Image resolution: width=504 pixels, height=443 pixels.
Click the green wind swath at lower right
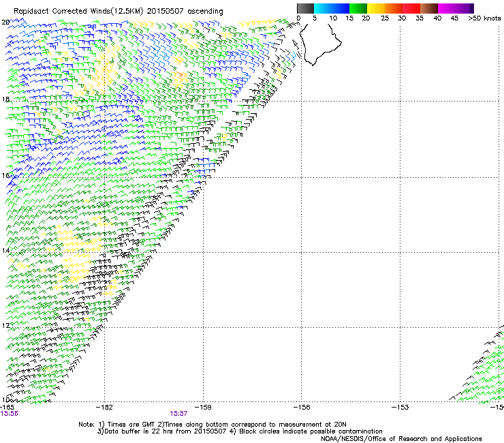pos(479,367)
